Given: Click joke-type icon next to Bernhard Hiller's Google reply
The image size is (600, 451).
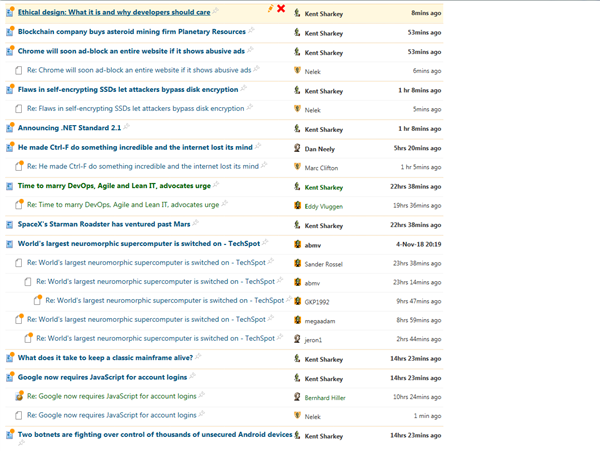Looking at the screenshot, I should click(x=19, y=396).
